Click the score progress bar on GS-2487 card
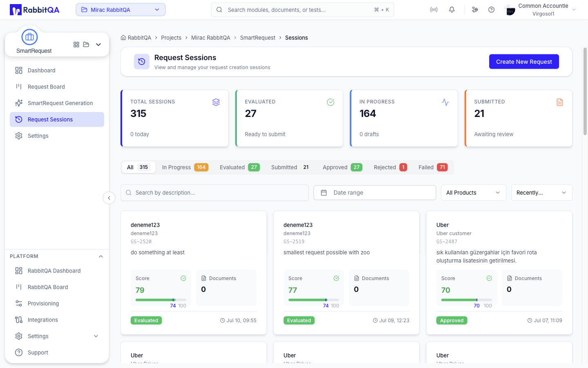The image size is (588, 368). point(467,300)
